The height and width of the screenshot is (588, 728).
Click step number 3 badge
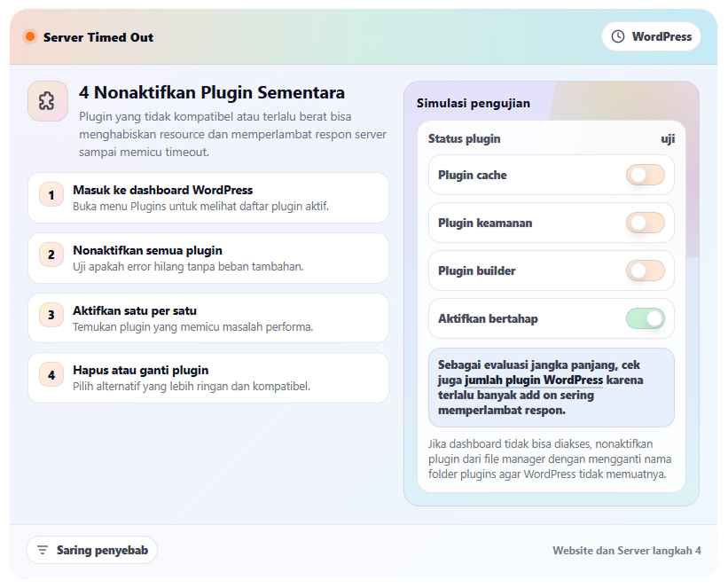point(51,315)
